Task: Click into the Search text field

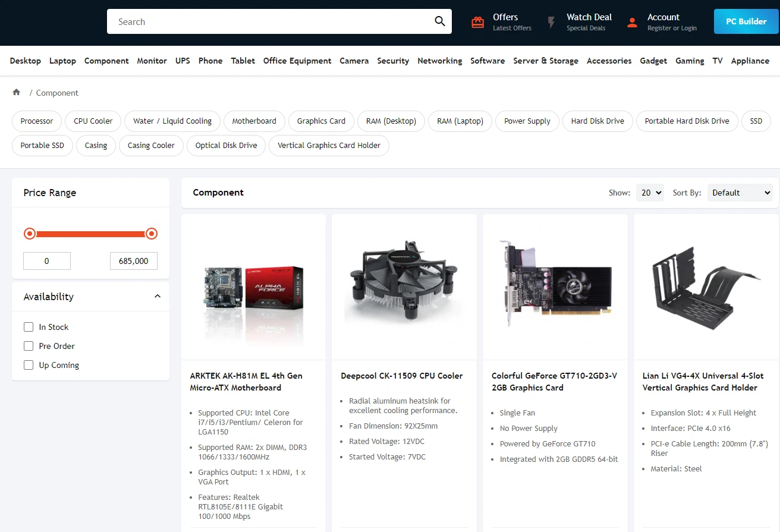Action: 271,21
